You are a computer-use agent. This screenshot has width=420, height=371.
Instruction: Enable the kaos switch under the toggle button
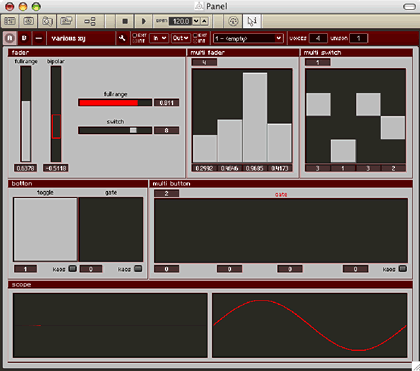(x=72, y=269)
